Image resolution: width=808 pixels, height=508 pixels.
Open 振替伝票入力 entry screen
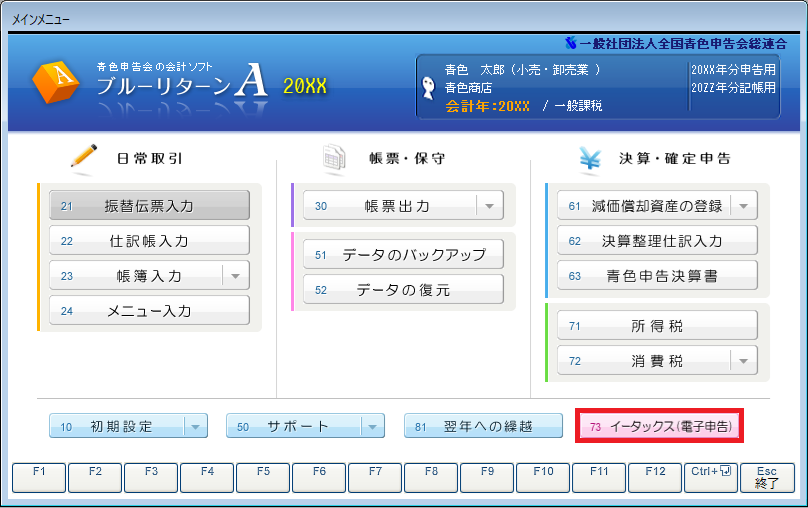149,206
